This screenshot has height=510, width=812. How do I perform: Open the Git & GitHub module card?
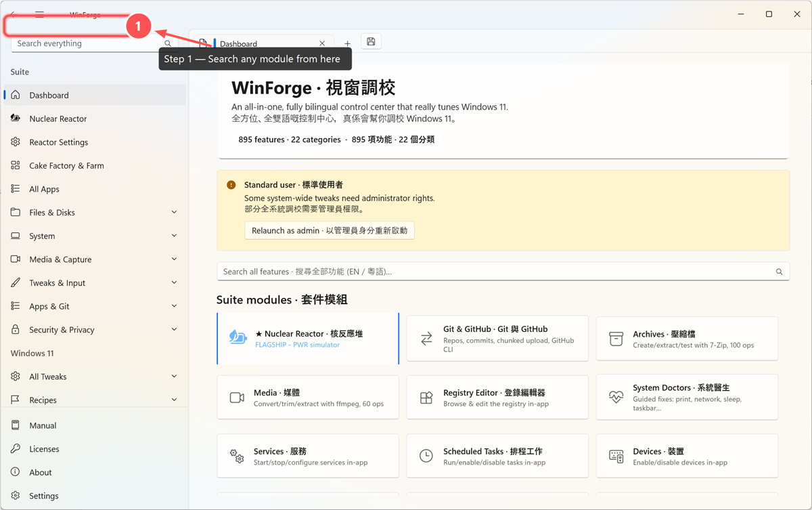point(497,339)
